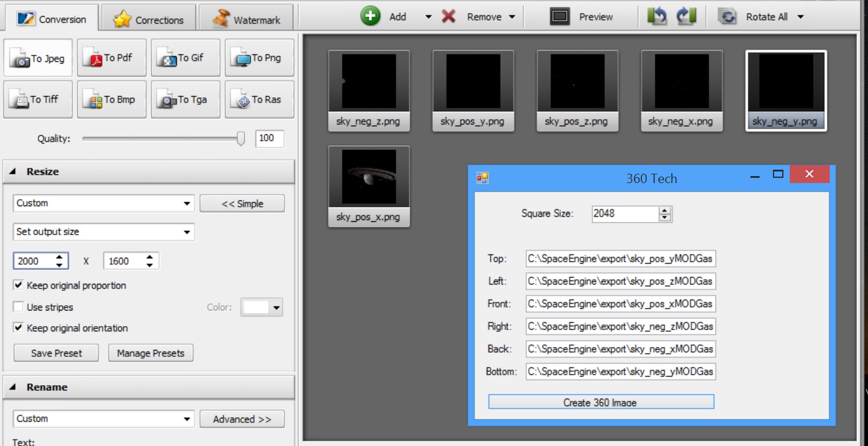Choose the To Png conversion format
868x446 pixels.
tap(260, 58)
